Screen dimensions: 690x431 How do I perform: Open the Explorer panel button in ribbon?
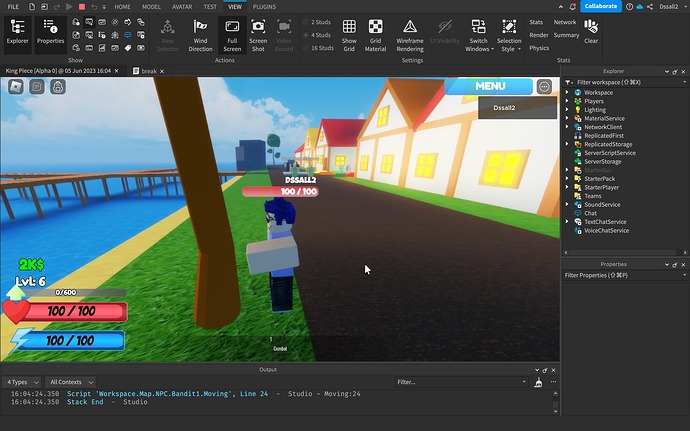[x=18, y=33]
